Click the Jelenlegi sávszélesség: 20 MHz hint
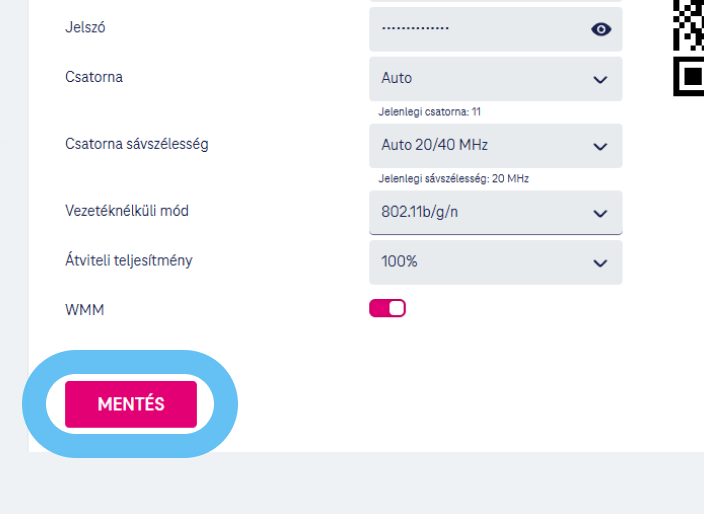 [453, 178]
